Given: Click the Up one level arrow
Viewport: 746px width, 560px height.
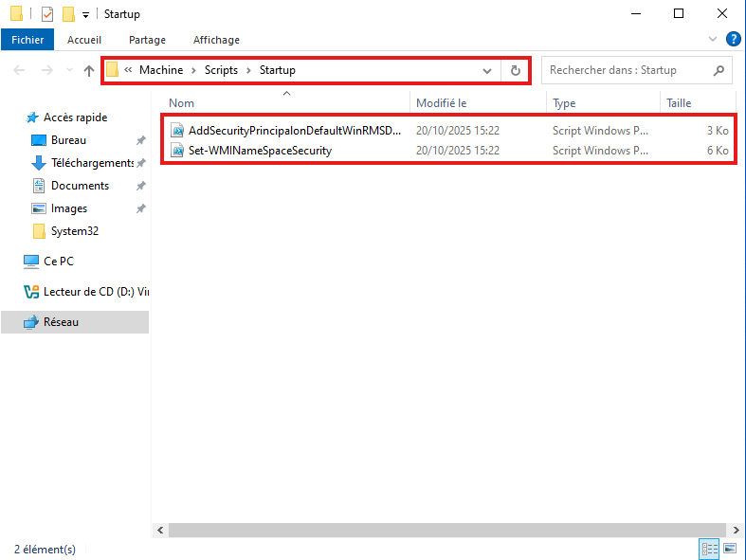Looking at the screenshot, I should 89,70.
